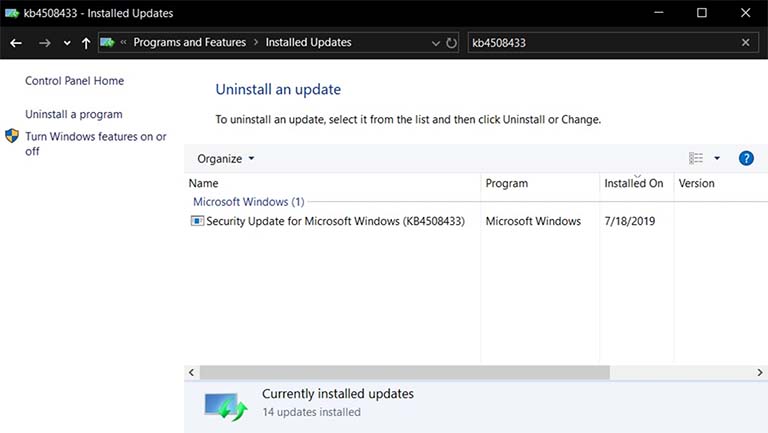This screenshot has height=433, width=768.
Task: Refresh the Installed Updates list
Action: [451, 43]
